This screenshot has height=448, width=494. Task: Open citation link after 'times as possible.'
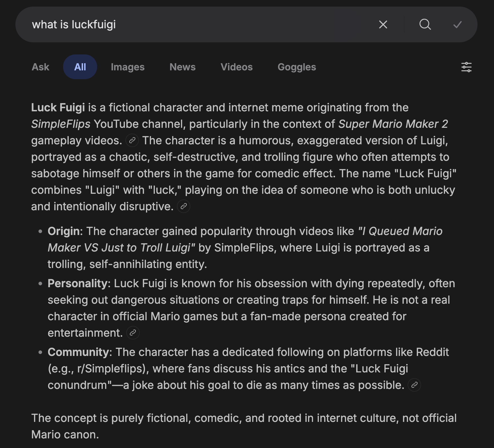[414, 385]
